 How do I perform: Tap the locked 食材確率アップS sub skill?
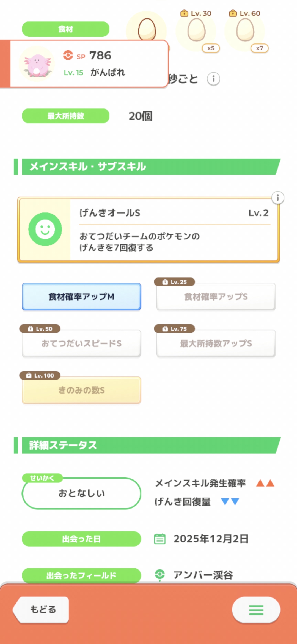[216, 297]
